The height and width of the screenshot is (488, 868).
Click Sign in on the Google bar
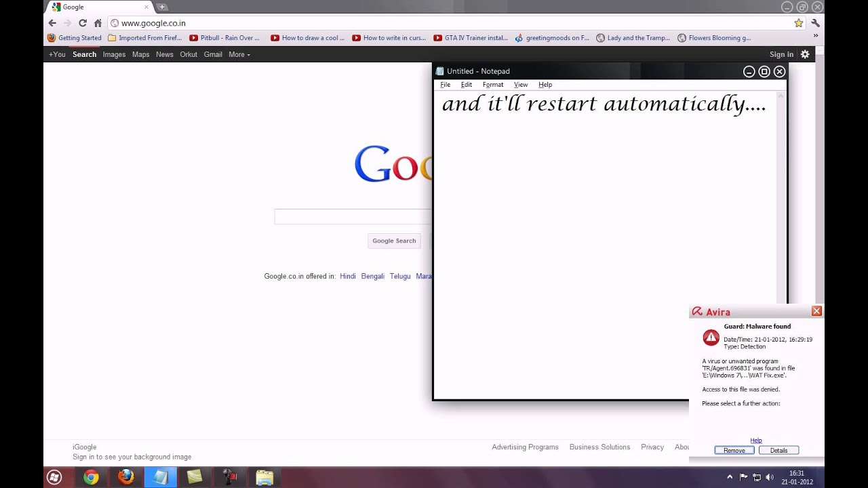(x=781, y=54)
